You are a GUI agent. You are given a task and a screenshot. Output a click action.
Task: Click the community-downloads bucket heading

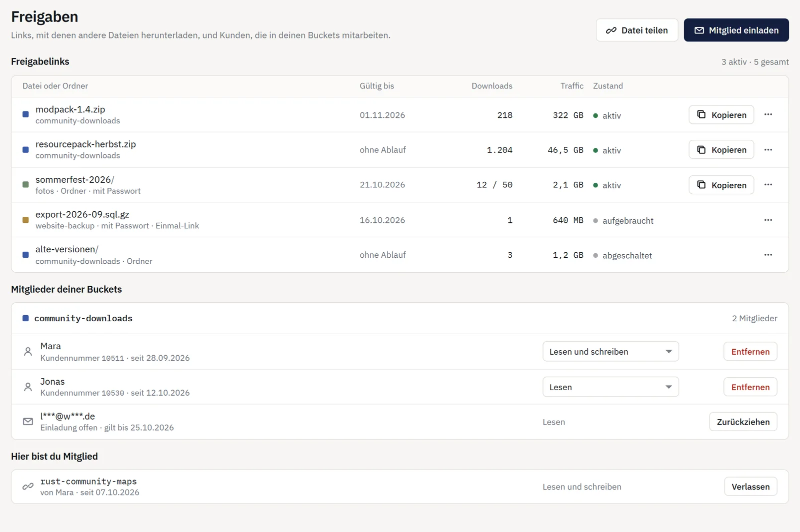(x=83, y=318)
